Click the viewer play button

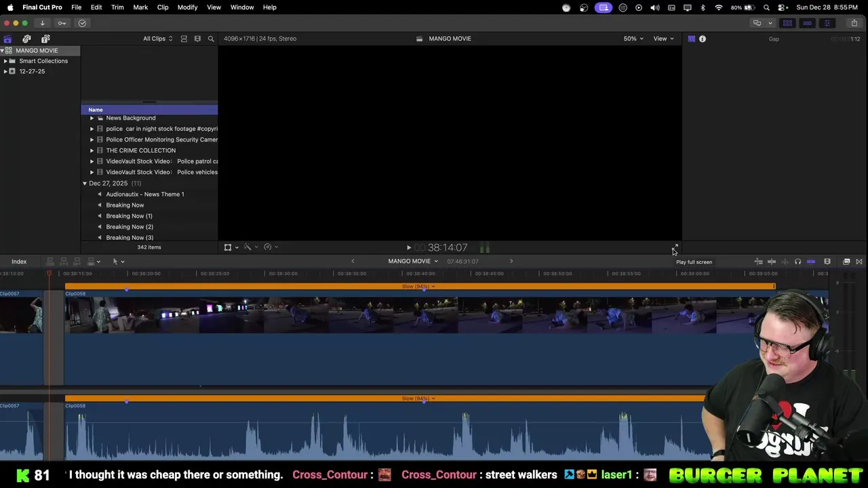tap(408, 248)
